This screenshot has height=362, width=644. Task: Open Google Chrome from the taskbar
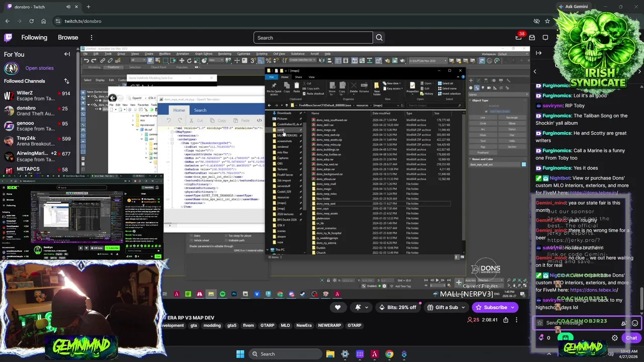click(x=389, y=354)
